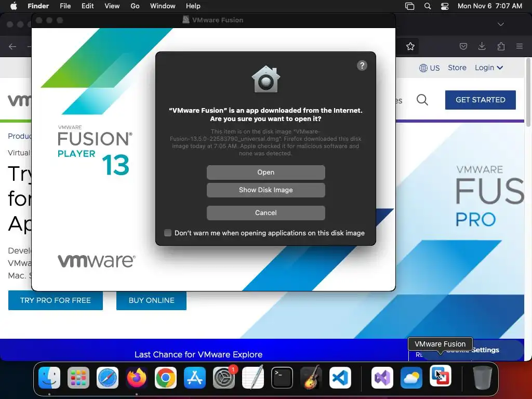Open System Settings from the Dock
Viewport: 532px width, 399px height.
coord(224,378)
